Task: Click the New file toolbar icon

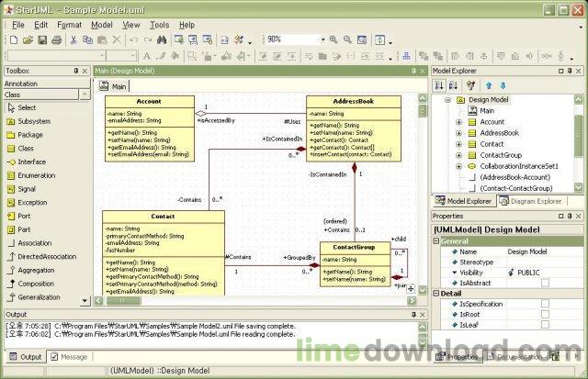Action: (x=14, y=39)
